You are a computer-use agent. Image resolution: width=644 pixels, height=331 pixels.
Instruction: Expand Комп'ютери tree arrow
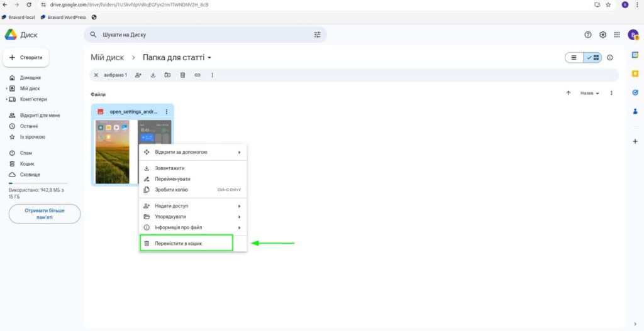(x=6, y=99)
